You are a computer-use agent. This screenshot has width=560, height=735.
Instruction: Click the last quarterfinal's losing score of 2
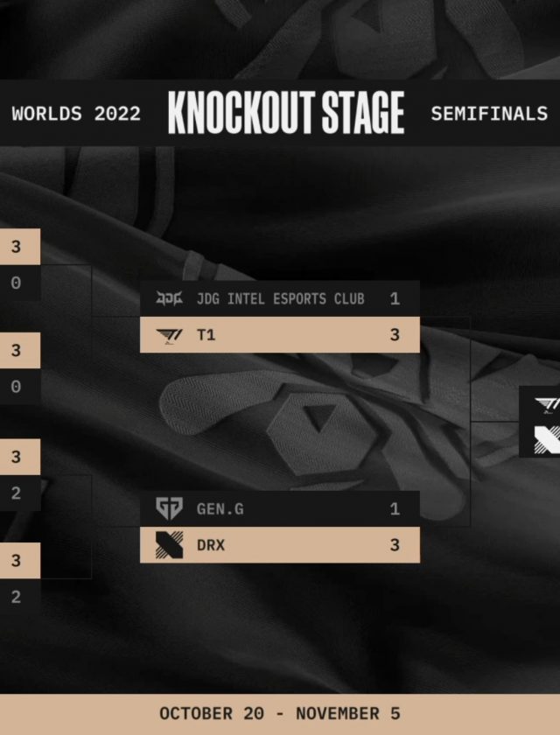16,597
